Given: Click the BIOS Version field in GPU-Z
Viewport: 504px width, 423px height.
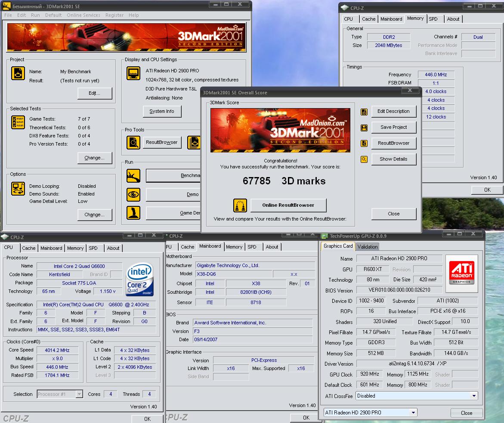Looking at the screenshot, I should [399, 290].
